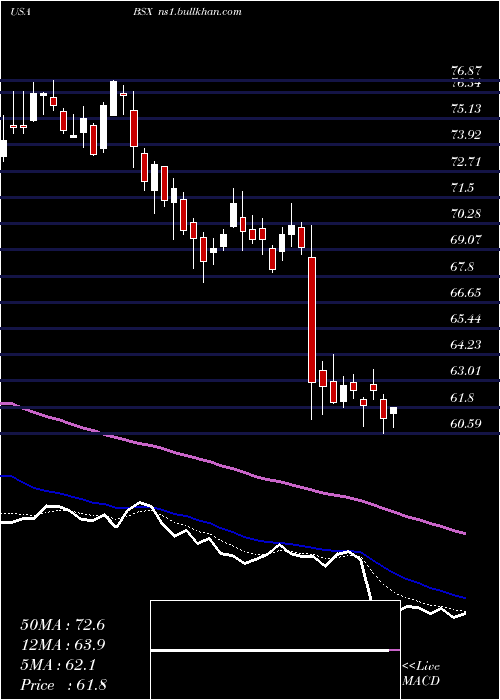Click the 67.8 price level label

pos(463,267)
